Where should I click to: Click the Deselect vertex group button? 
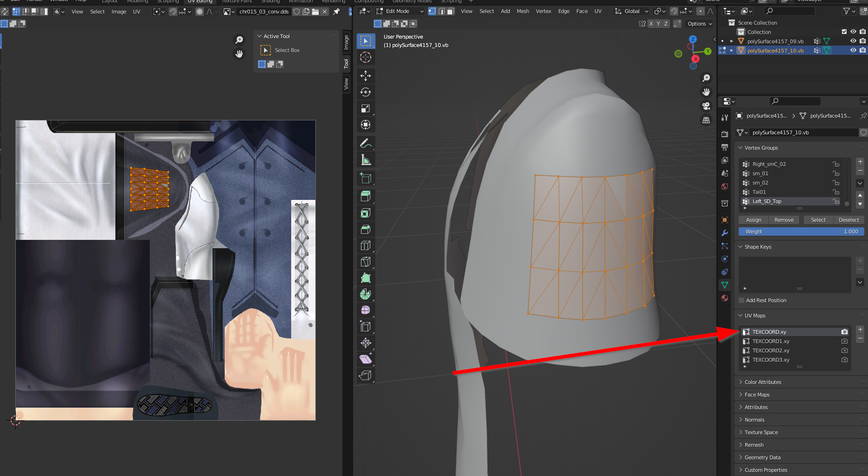848,220
